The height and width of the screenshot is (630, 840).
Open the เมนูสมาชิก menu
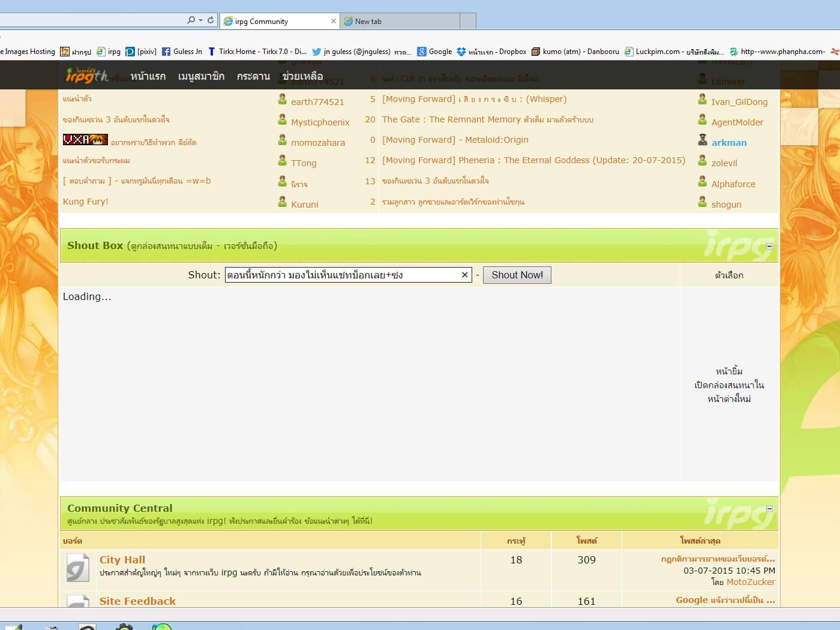tap(202, 76)
